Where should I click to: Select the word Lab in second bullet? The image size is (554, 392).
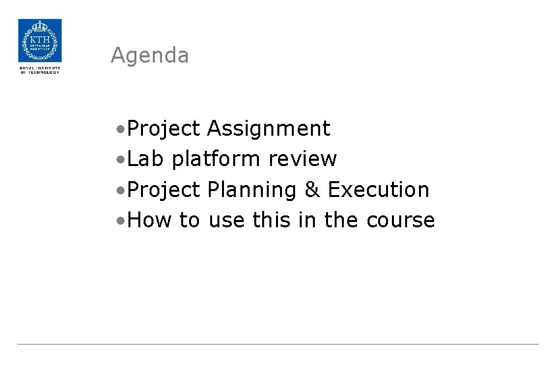[142, 159]
